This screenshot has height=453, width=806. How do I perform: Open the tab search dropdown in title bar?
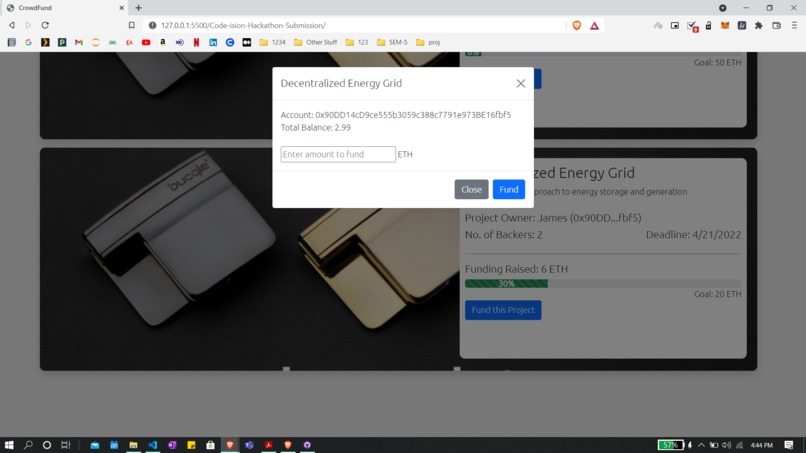point(722,8)
